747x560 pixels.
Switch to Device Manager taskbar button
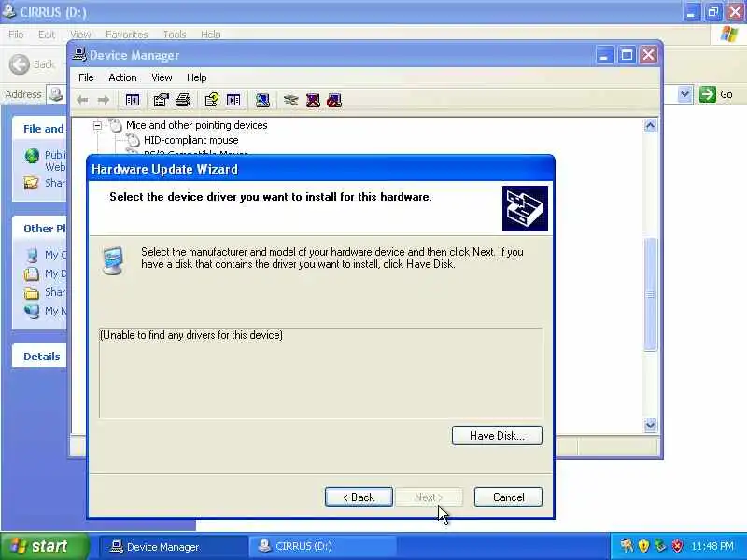(174, 547)
